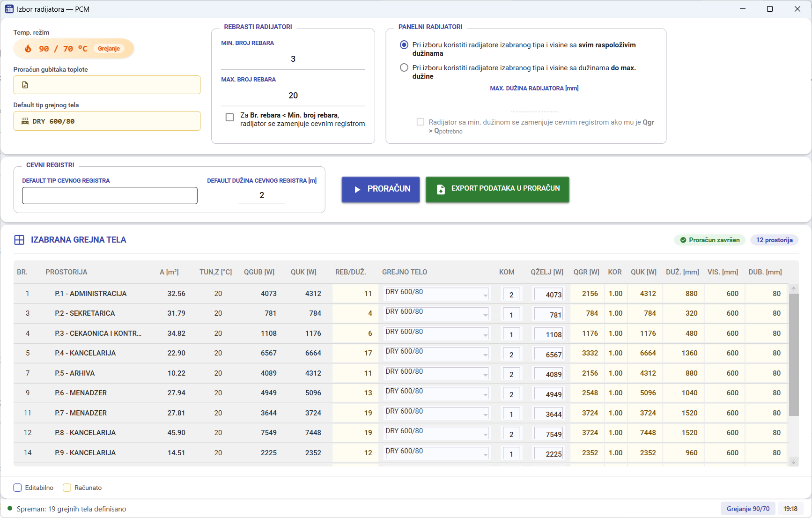Click QŽELJ field for P.3 - CEKAONICA
Screen dimensions: 812x518
(549, 334)
